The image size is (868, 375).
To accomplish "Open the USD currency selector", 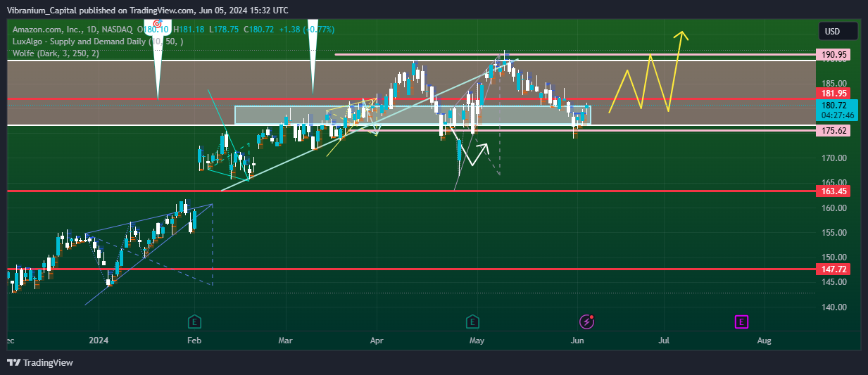I will tap(838, 31).
